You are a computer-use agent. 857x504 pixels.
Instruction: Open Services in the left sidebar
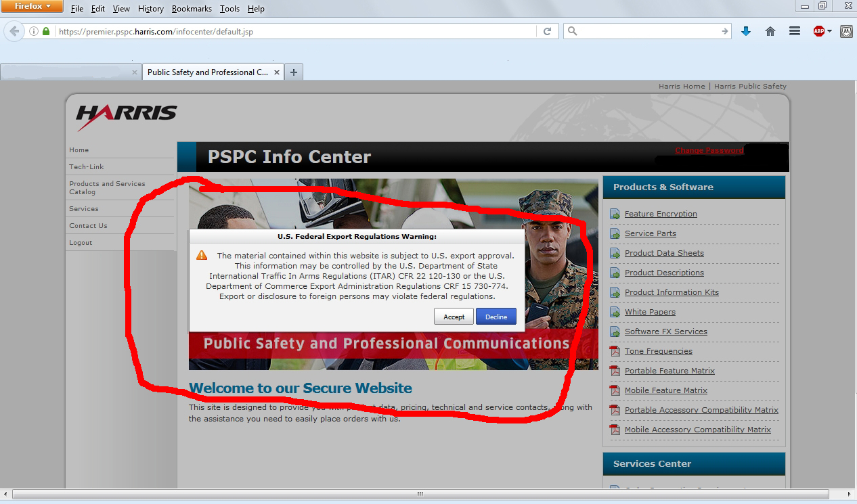[x=83, y=208]
